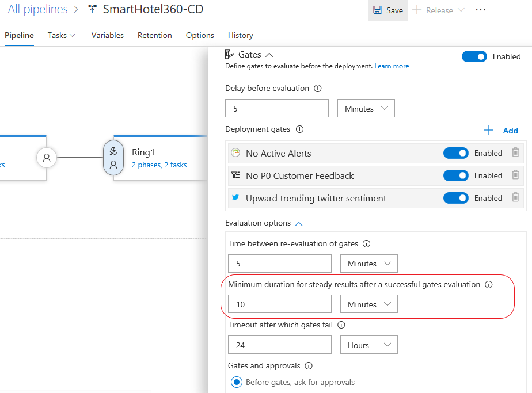Click the approvals person icon before Ring1
Image resolution: width=532 pixels, height=393 pixels.
[x=47, y=157]
